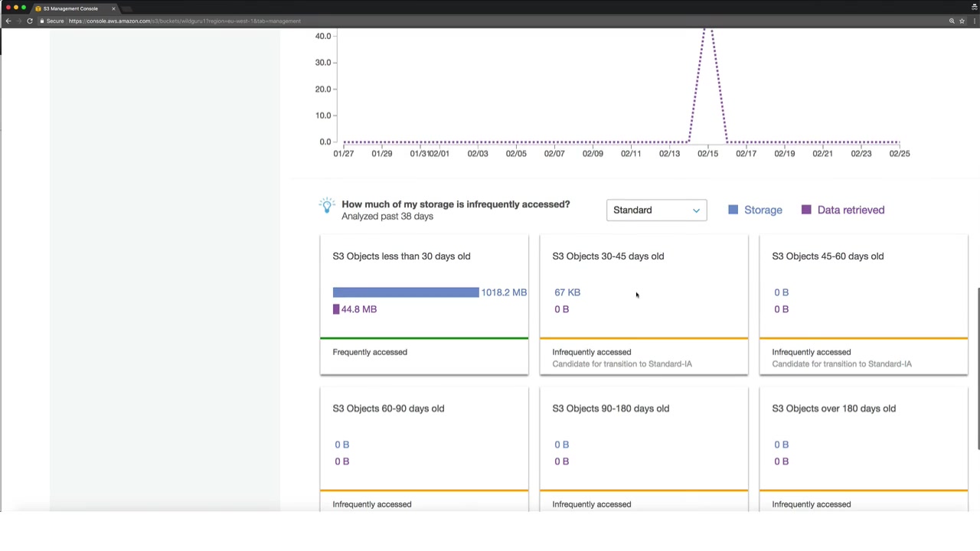Toggle the Storage legend series

click(x=755, y=210)
